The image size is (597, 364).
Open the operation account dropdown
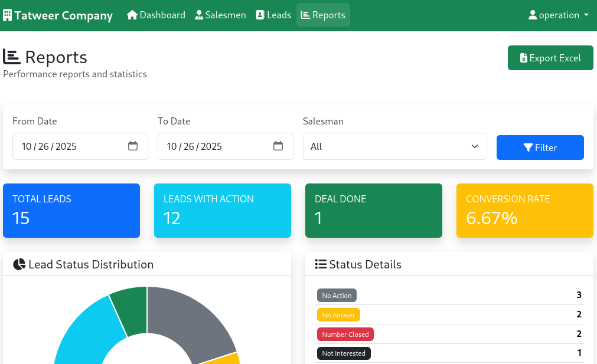pos(558,15)
